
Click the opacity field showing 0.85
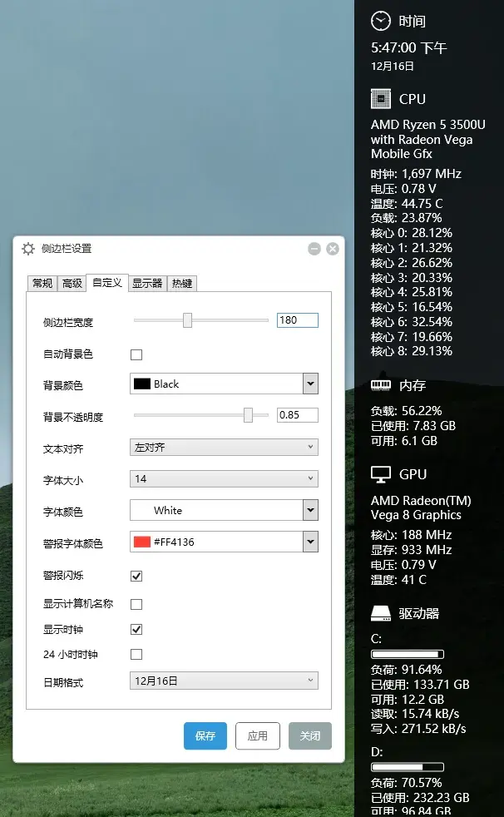point(297,415)
